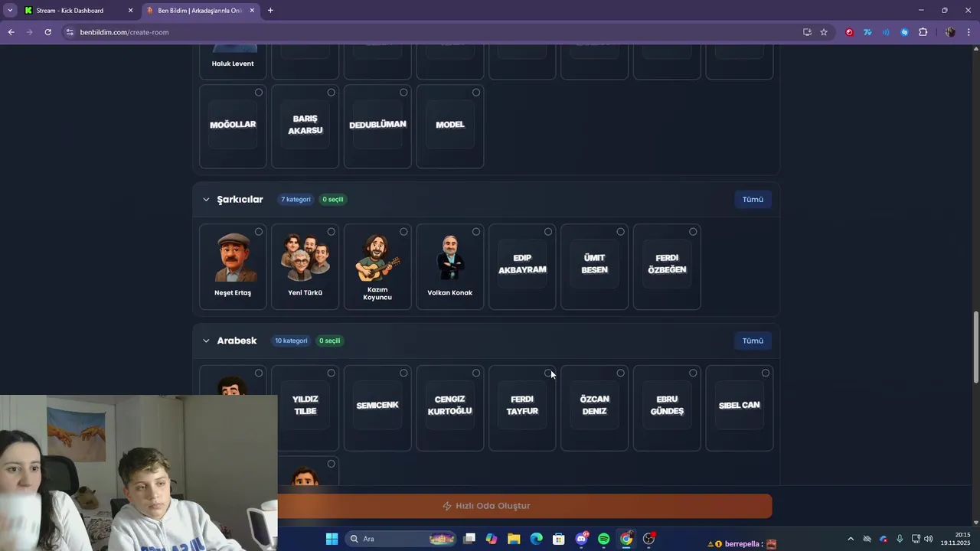This screenshot has width=980, height=551.
Task: Select the Neşet Ertaş category radio
Action: coord(259,232)
